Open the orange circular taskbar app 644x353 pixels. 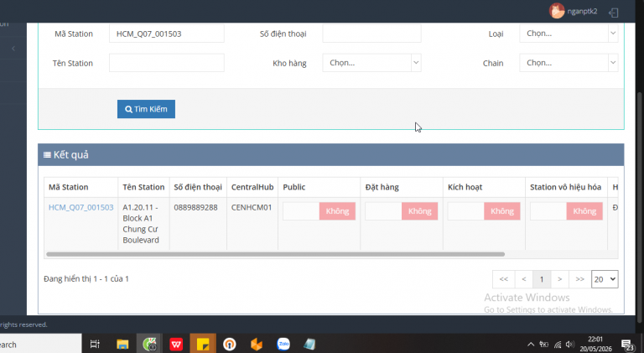[x=230, y=344]
